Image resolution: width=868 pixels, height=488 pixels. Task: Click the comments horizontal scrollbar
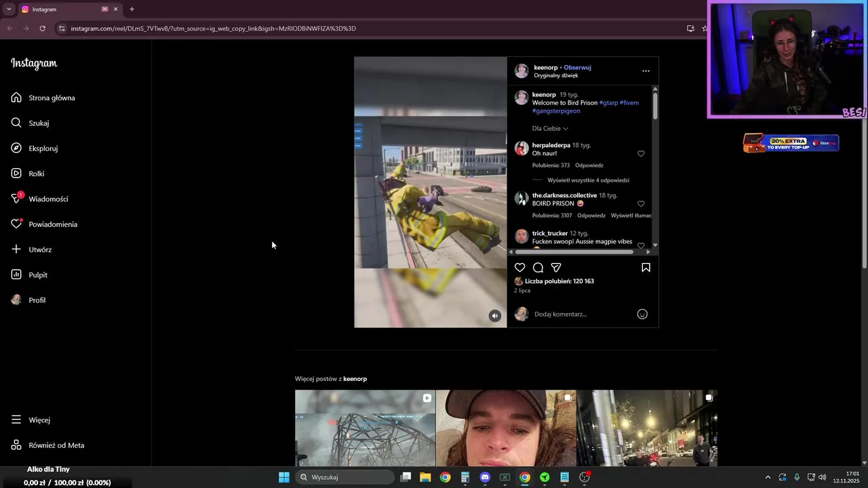click(x=574, y=252)
